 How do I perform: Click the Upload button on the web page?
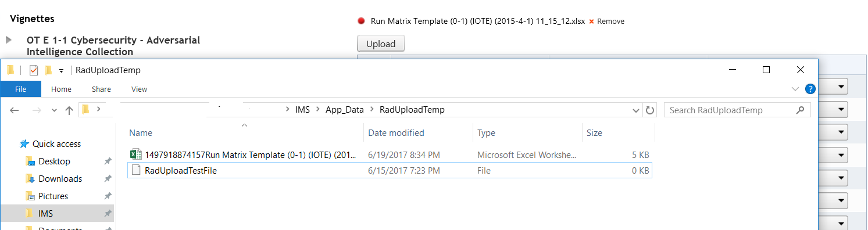(x=381, y=44)
